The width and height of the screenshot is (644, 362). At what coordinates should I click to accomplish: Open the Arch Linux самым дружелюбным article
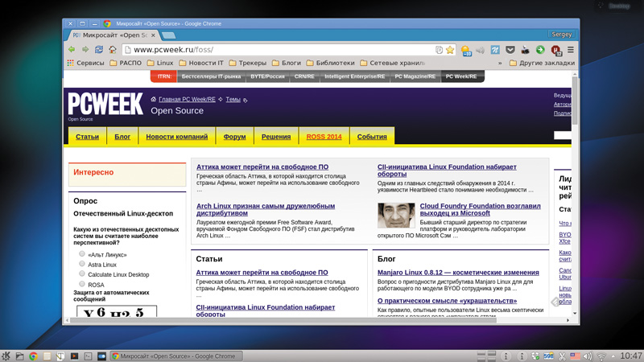266,209
